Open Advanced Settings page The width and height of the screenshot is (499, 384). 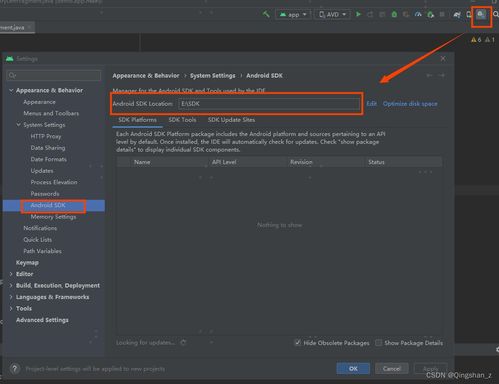pos(42,320)
